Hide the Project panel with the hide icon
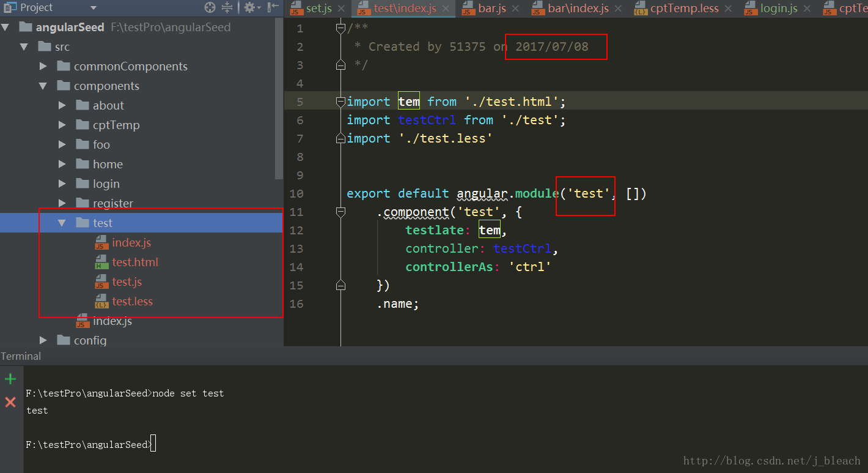This screenshot has height=473, width=868. (x=273, y=8)
